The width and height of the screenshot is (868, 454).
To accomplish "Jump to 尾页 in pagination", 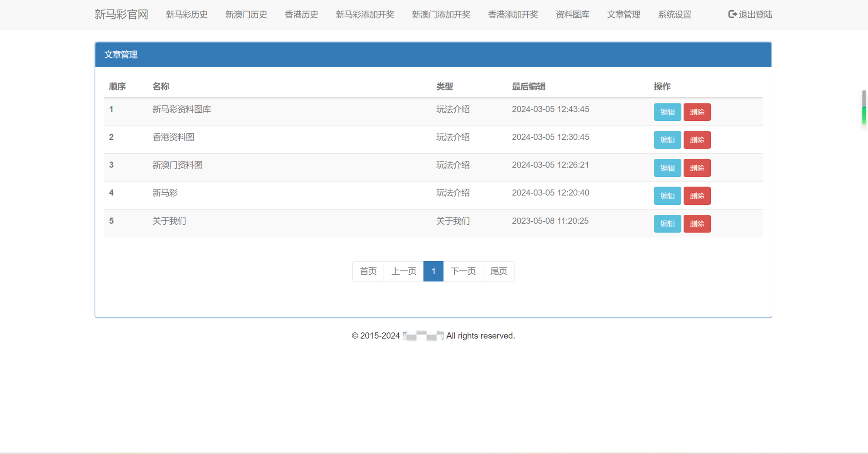I will (x=498, y=271).
